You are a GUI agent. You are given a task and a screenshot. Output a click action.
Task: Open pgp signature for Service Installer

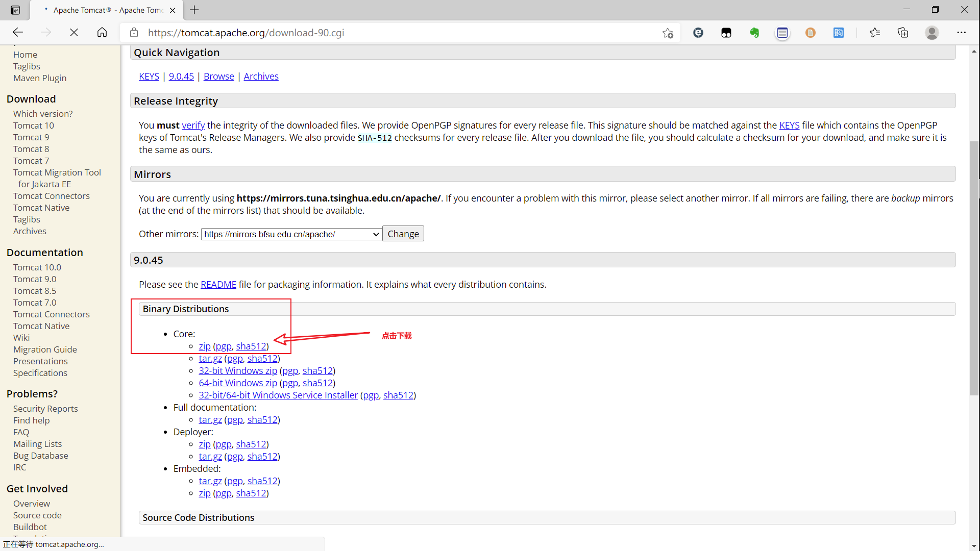click(x=371, y=395)
